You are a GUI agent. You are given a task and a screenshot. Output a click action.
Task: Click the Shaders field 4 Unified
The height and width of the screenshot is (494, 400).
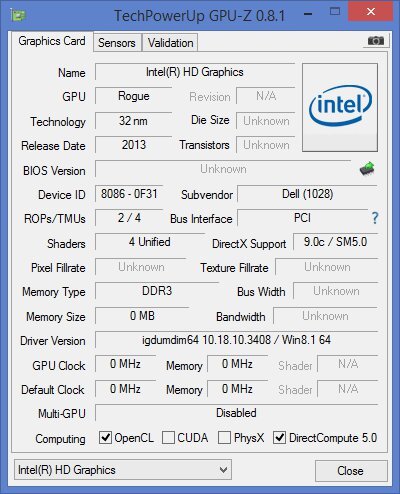[150, 242]
